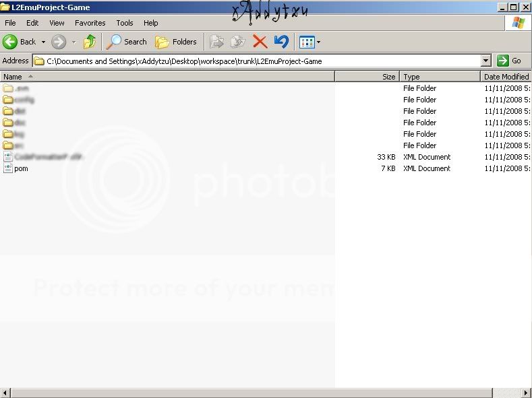Screen dimensions: 532x398
Task: Click the Go button
Action: pyautogui.click(x=510, y=61)
